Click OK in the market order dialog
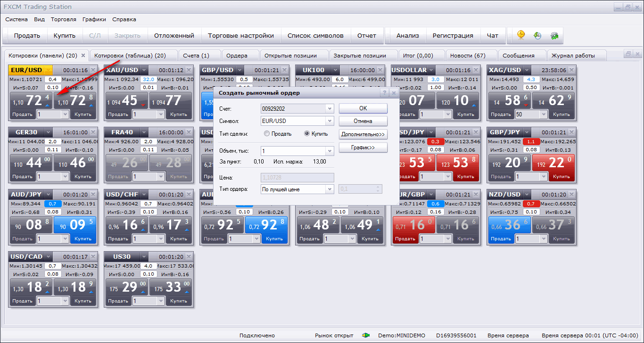644x343 pixels. tap(363, 108)
